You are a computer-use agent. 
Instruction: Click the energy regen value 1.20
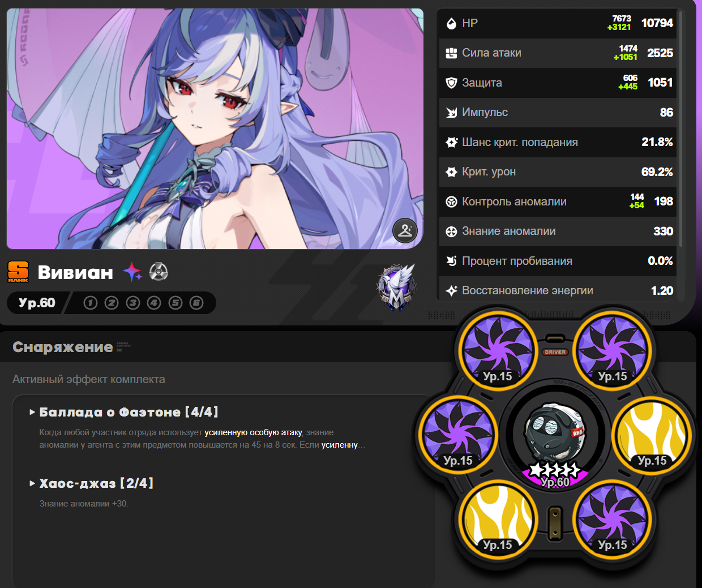click(662, 291)
